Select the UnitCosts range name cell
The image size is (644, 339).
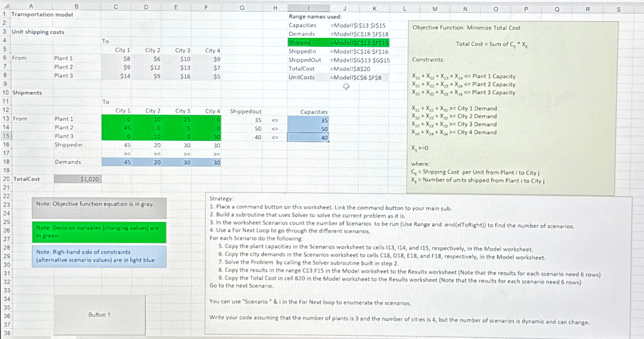tap(301, 77)
